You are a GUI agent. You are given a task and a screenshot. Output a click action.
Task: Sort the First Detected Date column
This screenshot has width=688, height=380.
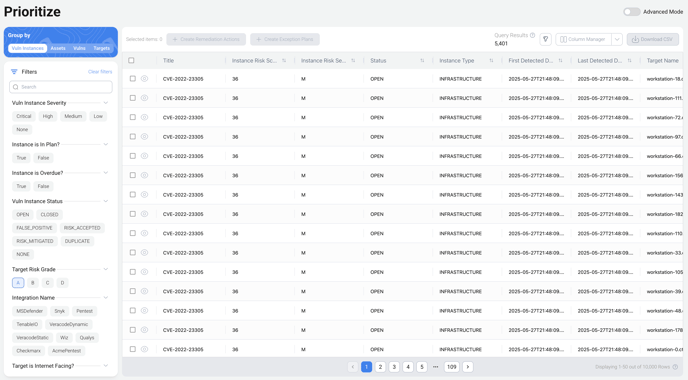point(560,61)
